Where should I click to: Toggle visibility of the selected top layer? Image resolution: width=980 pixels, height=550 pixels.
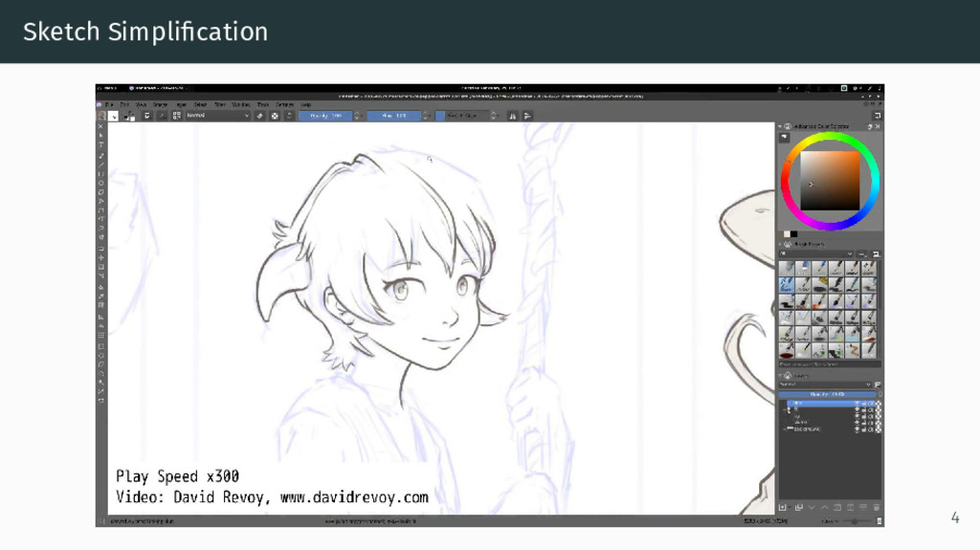[857, 403]
